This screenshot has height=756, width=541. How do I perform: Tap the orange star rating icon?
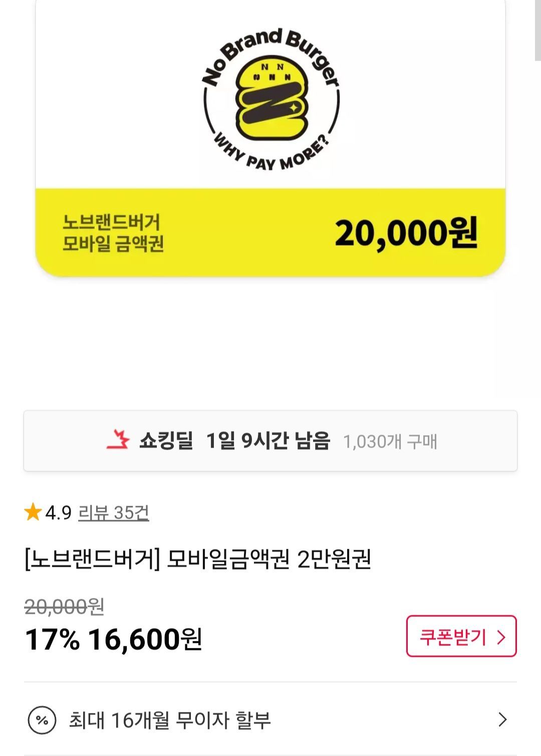point(33,512)
